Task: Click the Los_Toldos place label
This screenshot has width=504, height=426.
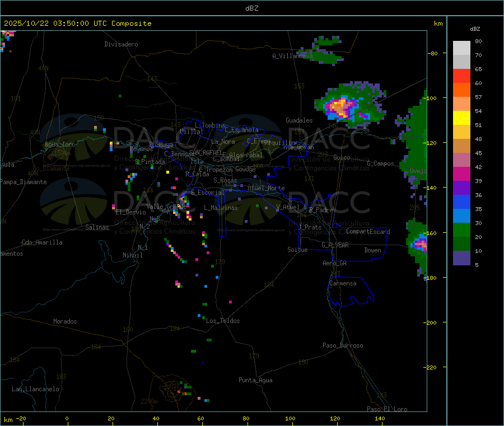Action: [x=223, y=321]
